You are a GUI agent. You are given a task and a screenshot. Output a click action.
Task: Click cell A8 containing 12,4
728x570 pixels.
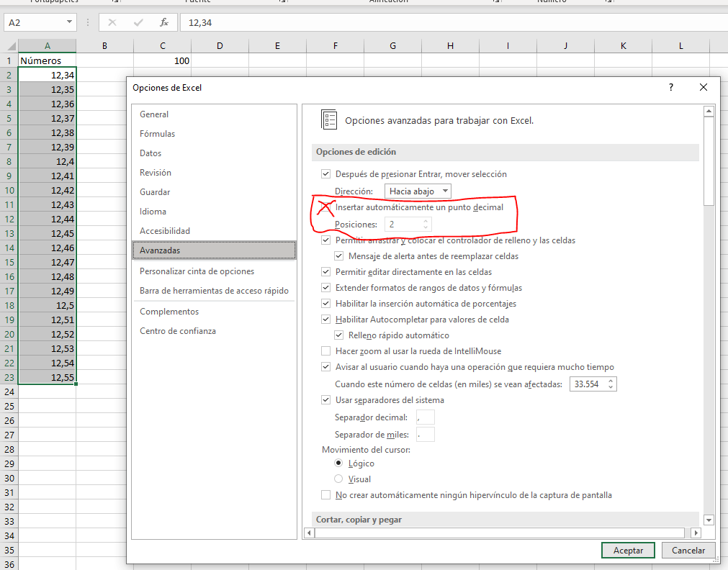[47, 161]
